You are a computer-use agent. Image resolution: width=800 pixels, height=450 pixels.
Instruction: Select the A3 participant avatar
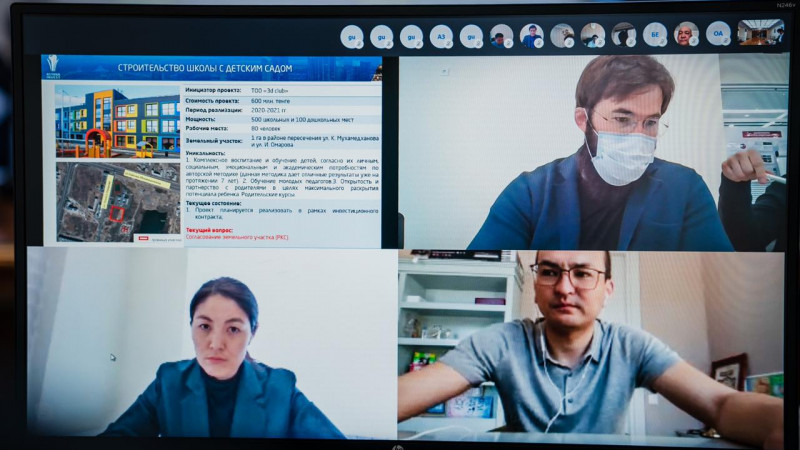pyautogui.click(x=442, y=36)
